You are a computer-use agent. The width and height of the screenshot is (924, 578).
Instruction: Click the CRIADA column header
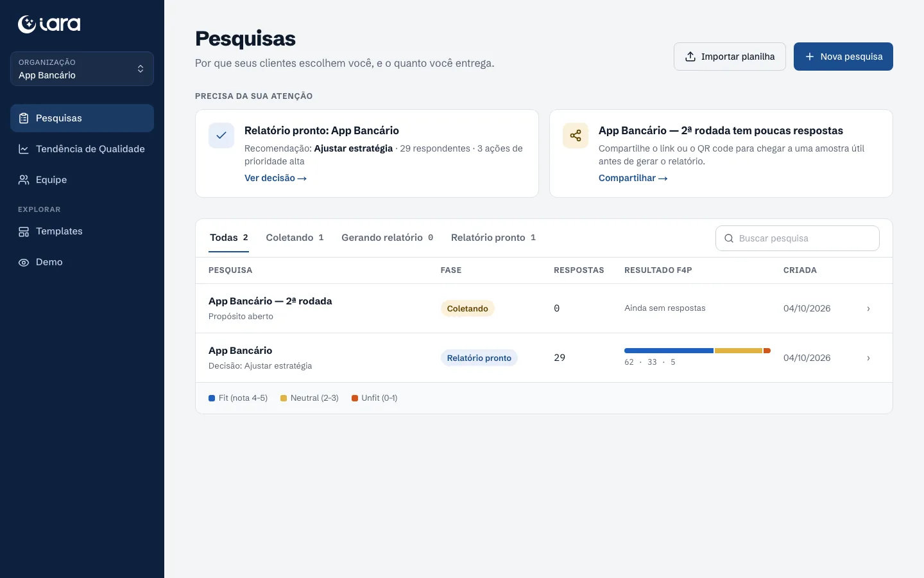800,270
